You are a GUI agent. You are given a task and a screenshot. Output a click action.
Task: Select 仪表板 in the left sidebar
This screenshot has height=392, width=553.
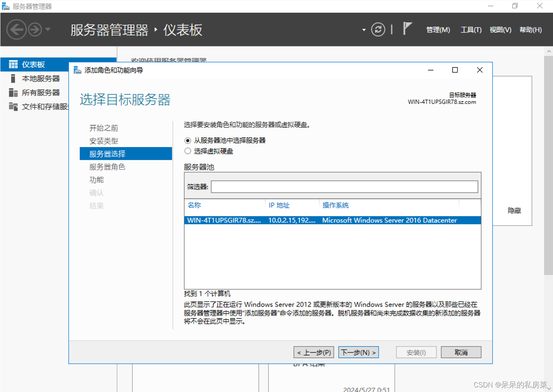click(35, 64)
